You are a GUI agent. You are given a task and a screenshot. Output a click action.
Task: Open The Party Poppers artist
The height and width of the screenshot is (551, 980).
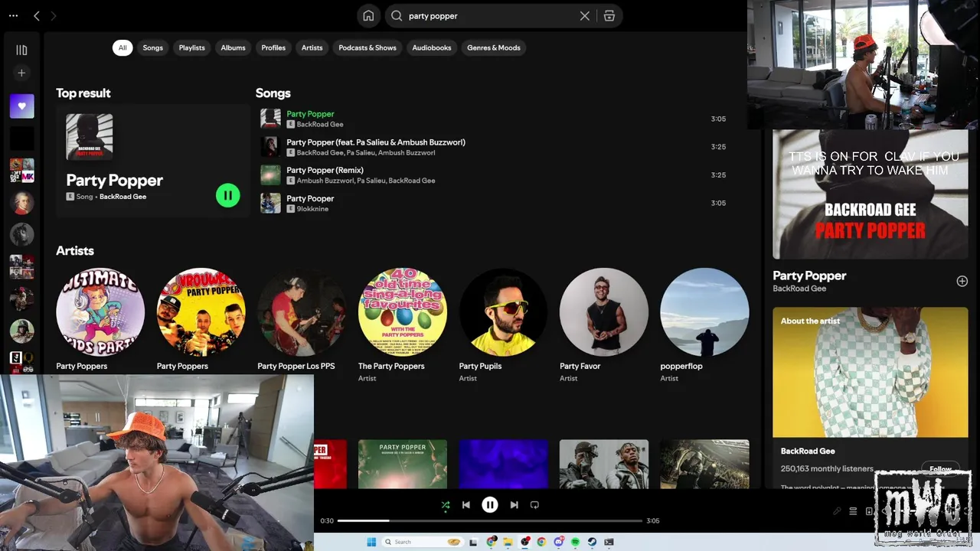(403, 311)
